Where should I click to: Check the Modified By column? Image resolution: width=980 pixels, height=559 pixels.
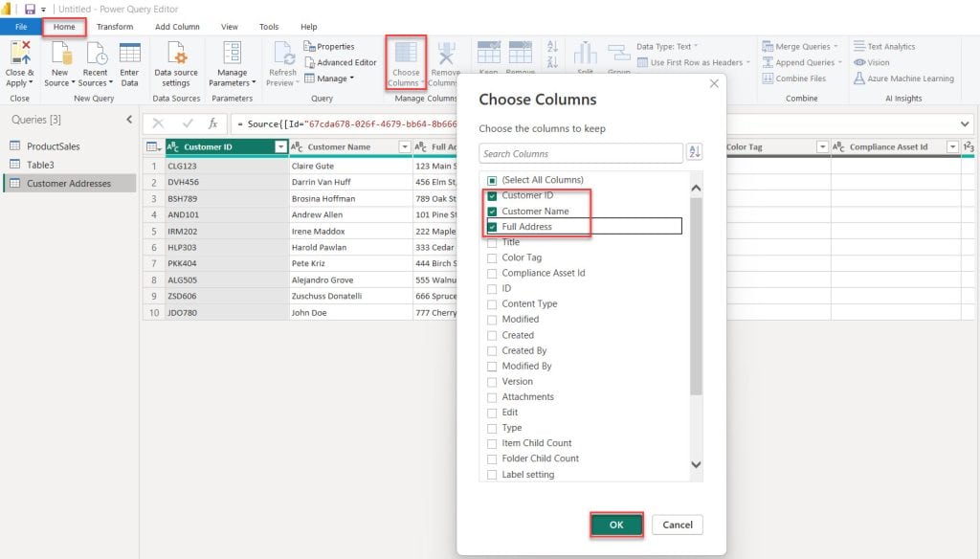pos(492,367)
